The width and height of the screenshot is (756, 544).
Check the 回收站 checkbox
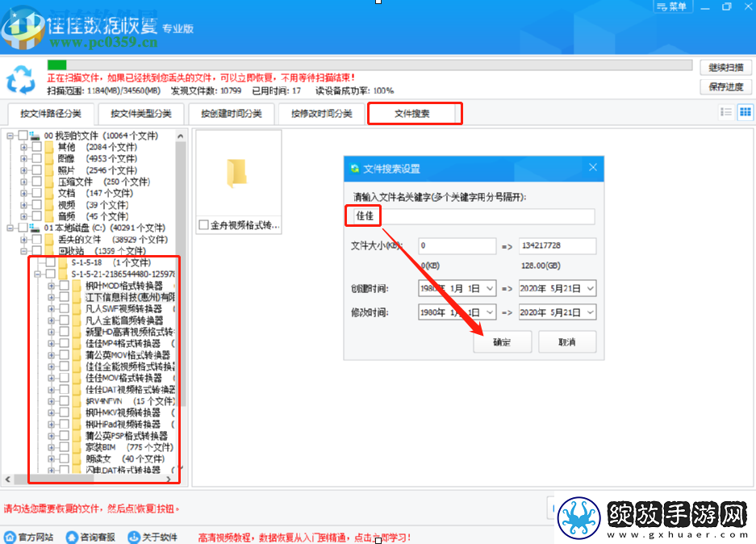point(36,251)
